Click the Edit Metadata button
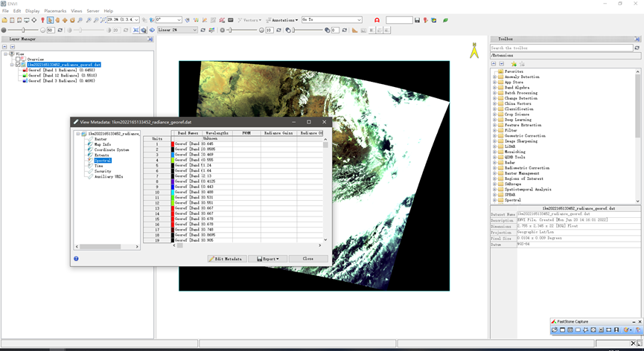 [x=227, y=259]
